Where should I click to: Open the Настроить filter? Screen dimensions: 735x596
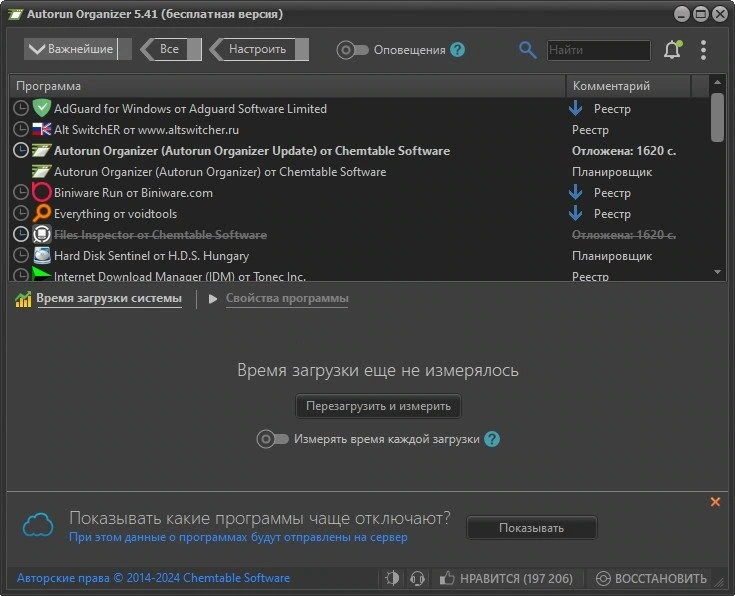tap(259, 49)
